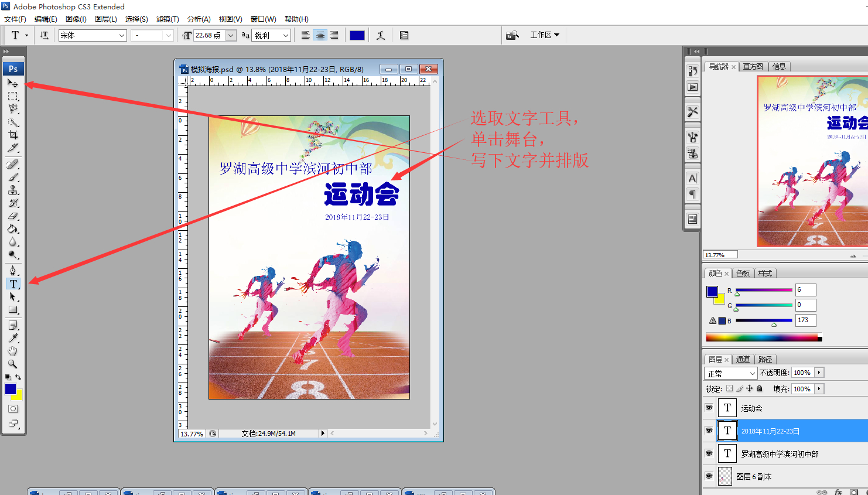This screenshot has width=868, height=495.
Task: Toggle lock transparent pixels
Action: pyautogui.click(x=729, y=388)
